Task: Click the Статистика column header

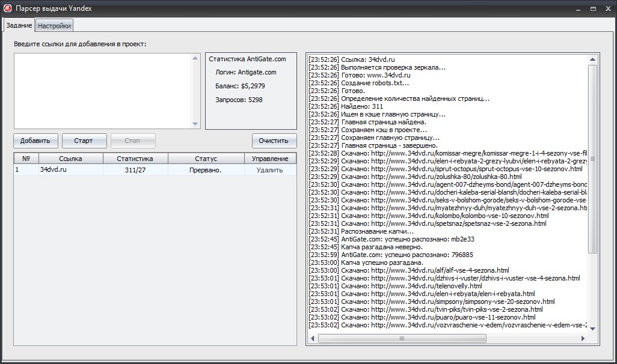Action: coord(135,159)
